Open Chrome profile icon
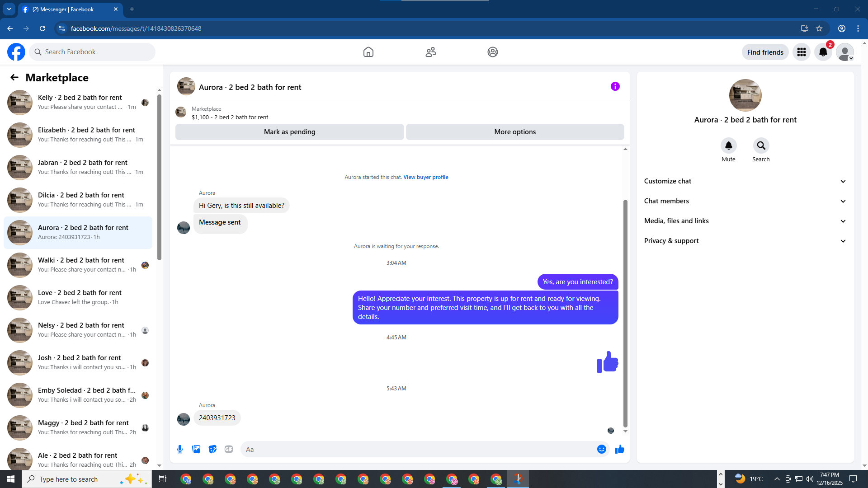 (x=842, y=28)
